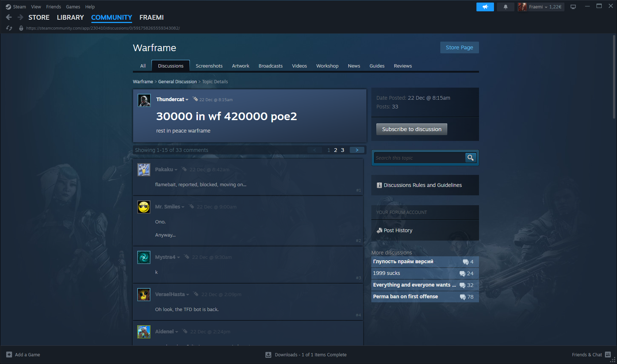Screen dimensions: 617x364
Task: Open the Steam menu
Action: coord(19,7)
